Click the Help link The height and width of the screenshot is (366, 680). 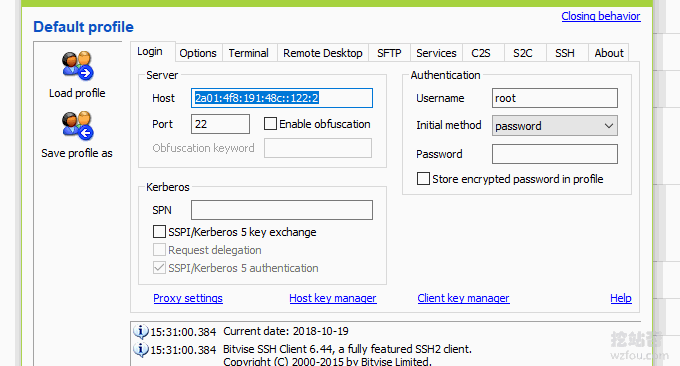pyautogui.click(x=621, y=298)
